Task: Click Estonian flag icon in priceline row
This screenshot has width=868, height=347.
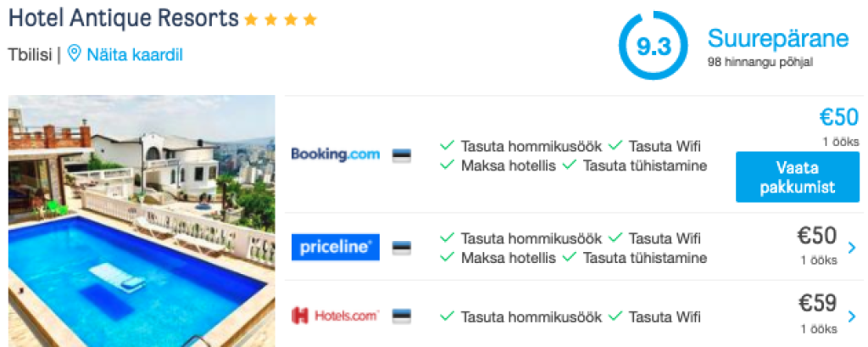Action: 402,248
